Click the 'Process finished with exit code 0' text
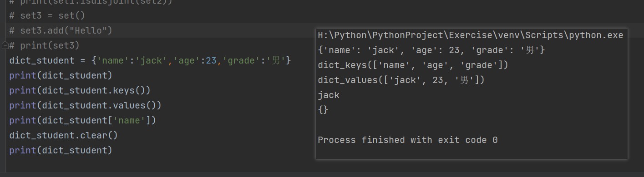 pos(408,140)
